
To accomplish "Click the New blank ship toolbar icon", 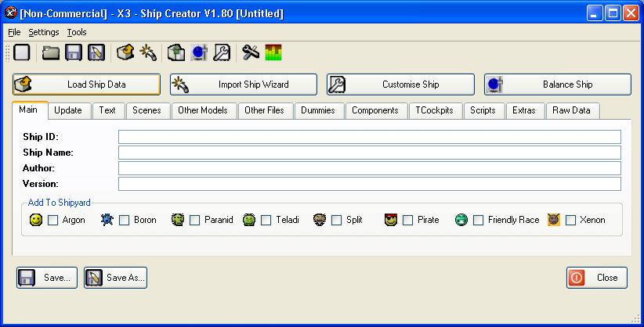I will point(22,53).
